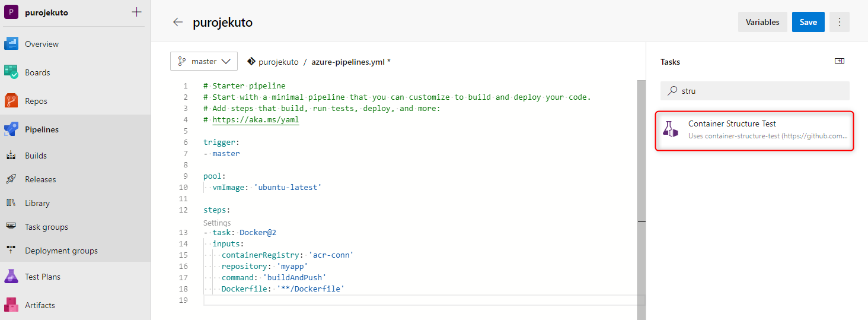Click the 'trigger:' line in editor
This screenshot has height=320, width=868.
[222, 142]
